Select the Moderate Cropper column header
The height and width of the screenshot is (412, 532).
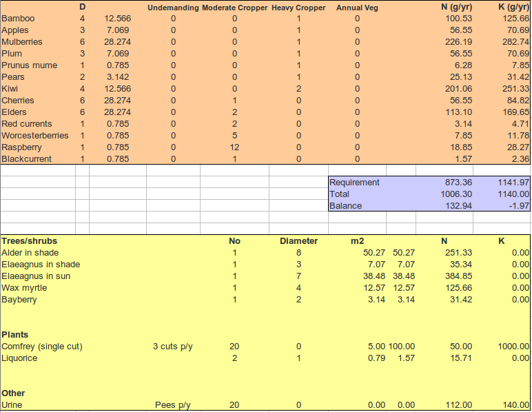(234, 8)
